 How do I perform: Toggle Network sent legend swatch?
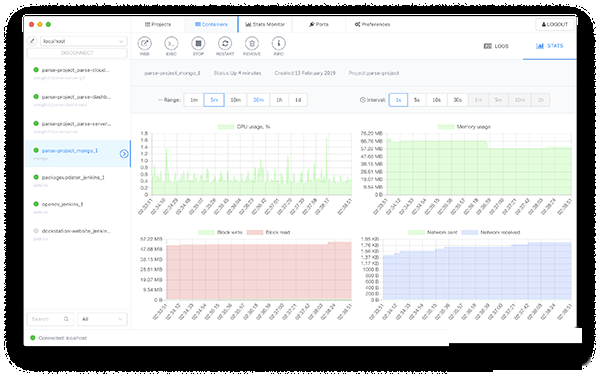click(416, 232)
